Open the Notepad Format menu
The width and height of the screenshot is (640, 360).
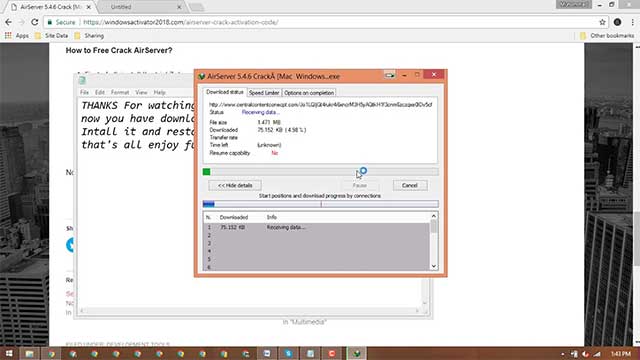(120, 92)
